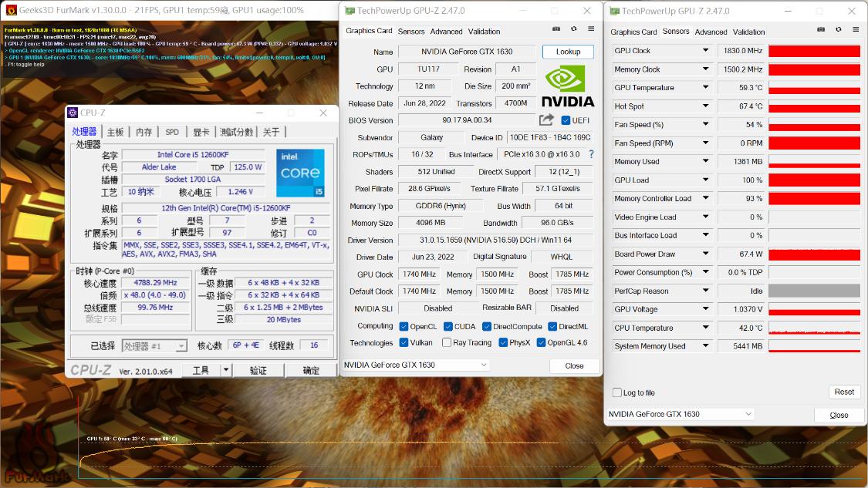Open the SPD tab in CPU-Z
The width and height of the screenshot is (868, 488).
173,131
